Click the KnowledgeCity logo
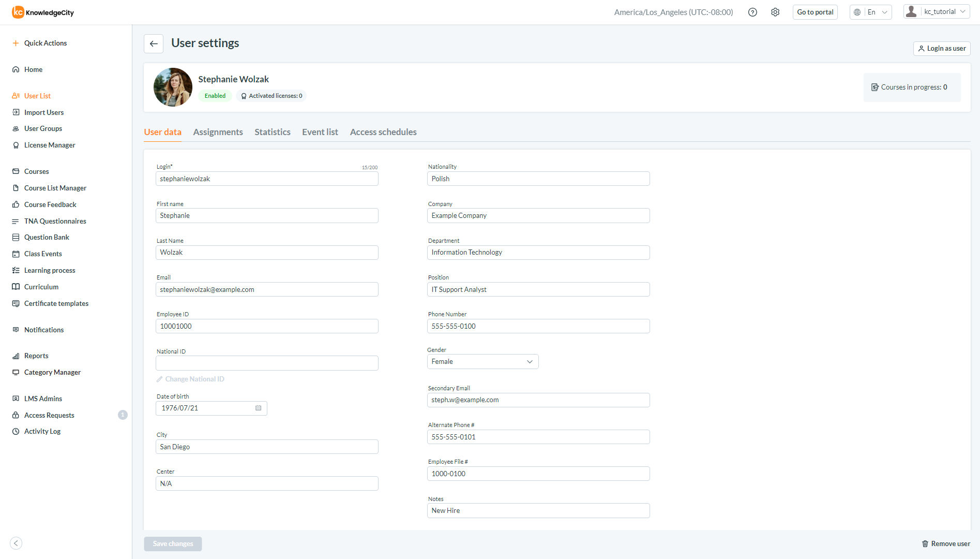This screenshot has width=980, height=559. click(x=43, y=12)
